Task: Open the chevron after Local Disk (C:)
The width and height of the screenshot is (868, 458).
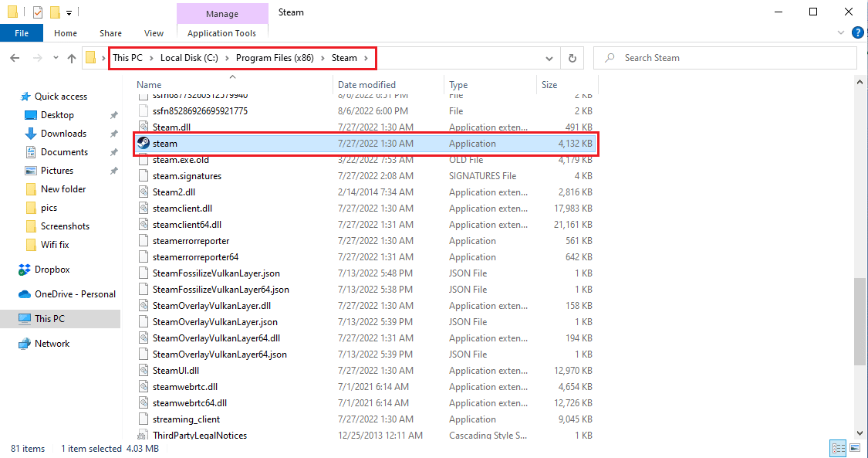Action: [227, 58]
